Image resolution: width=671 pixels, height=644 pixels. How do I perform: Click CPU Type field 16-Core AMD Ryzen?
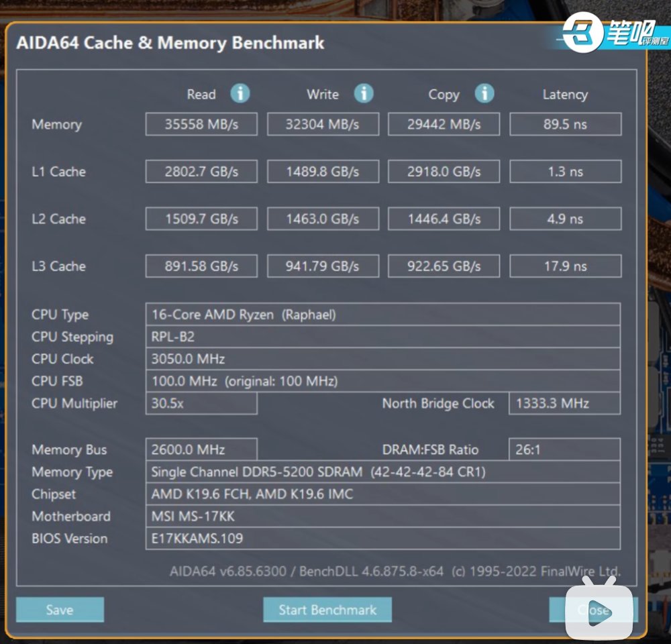coord(383,315)
